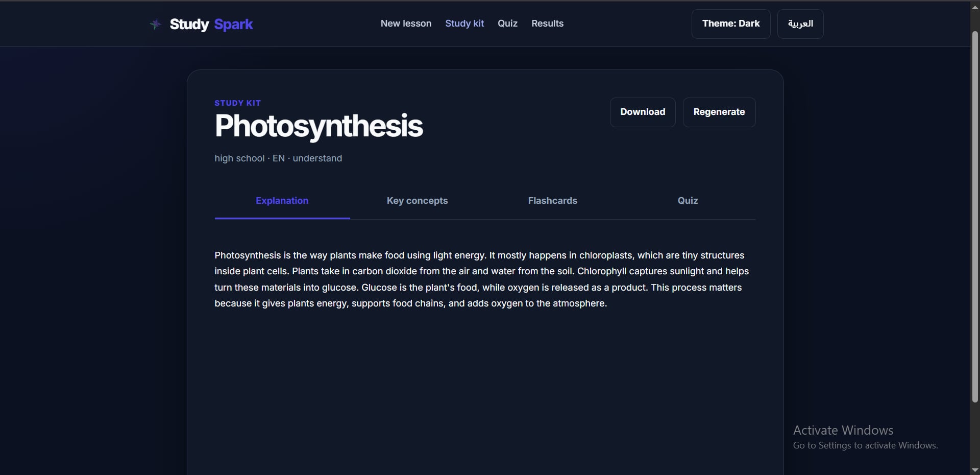This screenshot has height=475, width=980.
Task: Click the page vertical scrollbar thumb
Action: click(x=975, y=216)
